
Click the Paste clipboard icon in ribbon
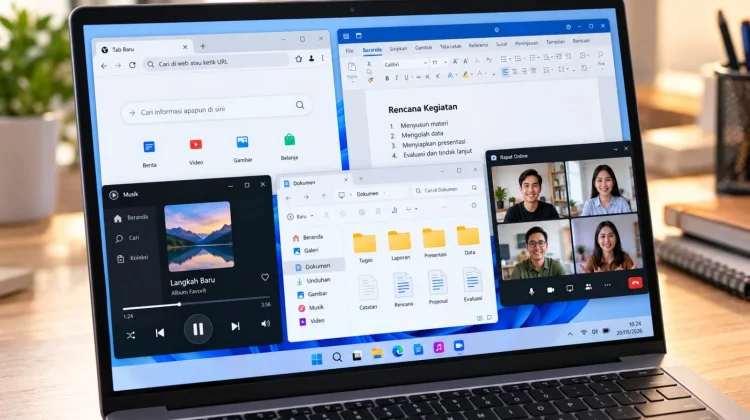pos(352,67)
